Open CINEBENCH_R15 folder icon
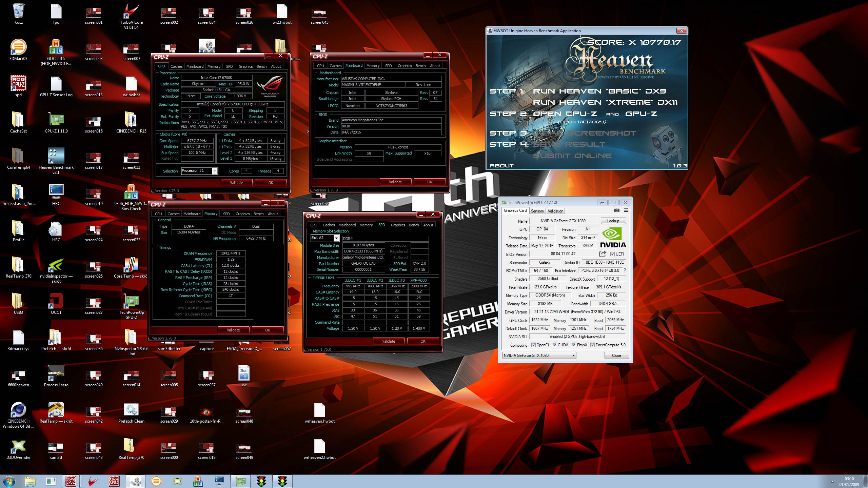This screenshot has height=488, width=868. point(131,122)
